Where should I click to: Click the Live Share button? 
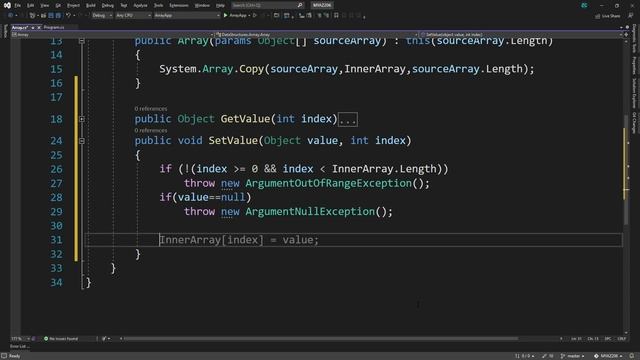click(x=608, y=16)
